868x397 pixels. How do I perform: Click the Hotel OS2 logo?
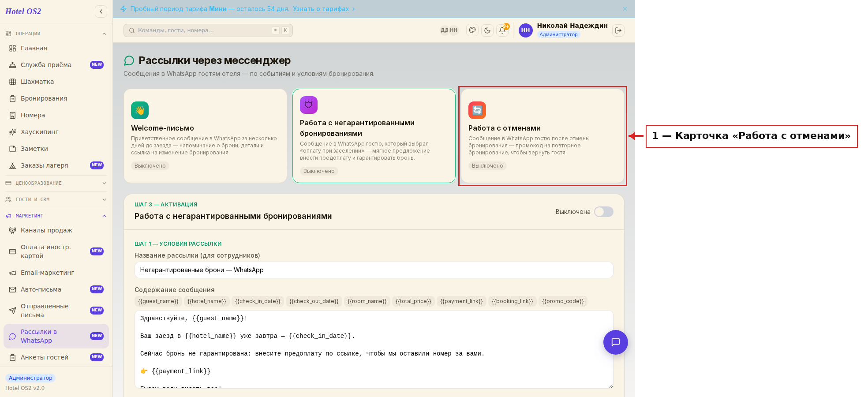[x=23, y=11]
